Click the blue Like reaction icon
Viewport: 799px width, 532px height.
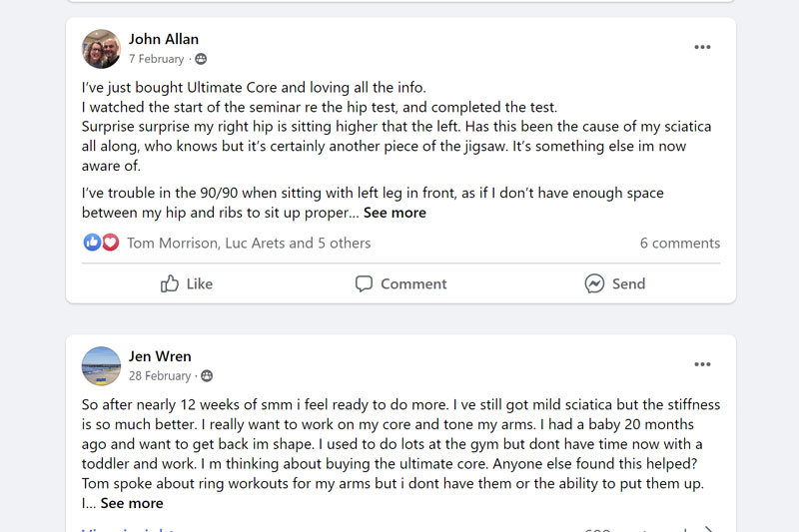[x=92, y=243]
